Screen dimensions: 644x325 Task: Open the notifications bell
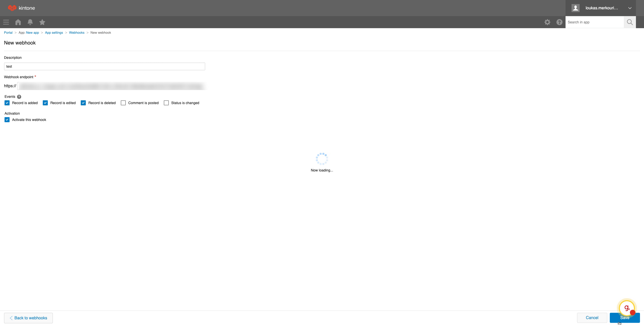pyautogui.click(x=30, y=22)
